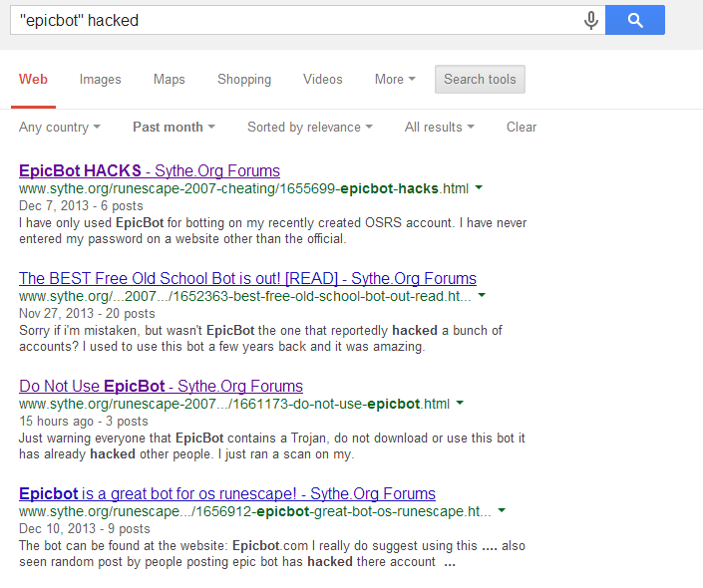Expand arrow beside best-free-old-school-bot URL

(x=482, y=295)
